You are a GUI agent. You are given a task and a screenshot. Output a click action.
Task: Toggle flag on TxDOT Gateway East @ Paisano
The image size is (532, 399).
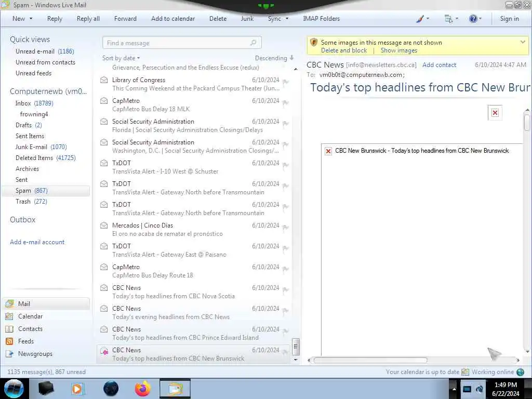pos(286,248)
